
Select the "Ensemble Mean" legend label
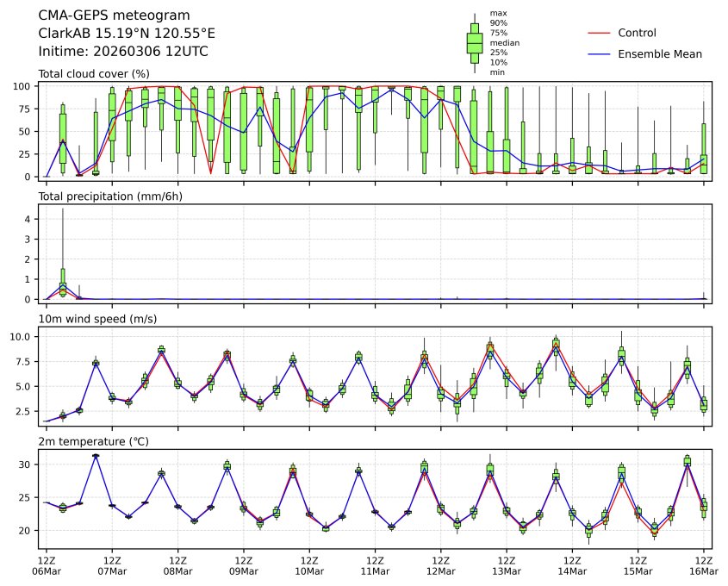click(x=660, y=54)
